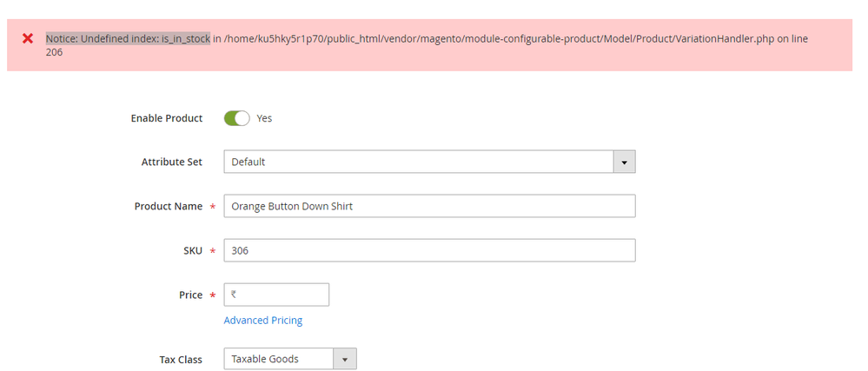868x371 pixels.
Task: Click into the Price input field
Action: 276,295
